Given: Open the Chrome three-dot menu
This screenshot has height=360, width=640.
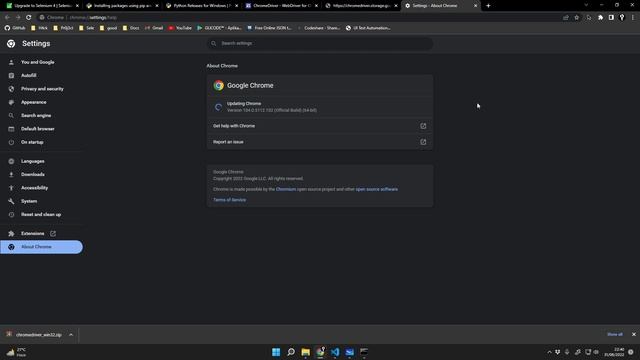Looking at the screenshot, I should pyautogui.click(x=633, y=18).
